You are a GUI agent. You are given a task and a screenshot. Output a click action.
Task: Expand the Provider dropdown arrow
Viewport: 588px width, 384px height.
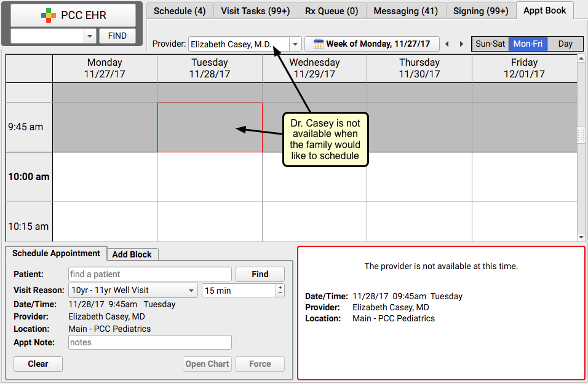point(295,44)
